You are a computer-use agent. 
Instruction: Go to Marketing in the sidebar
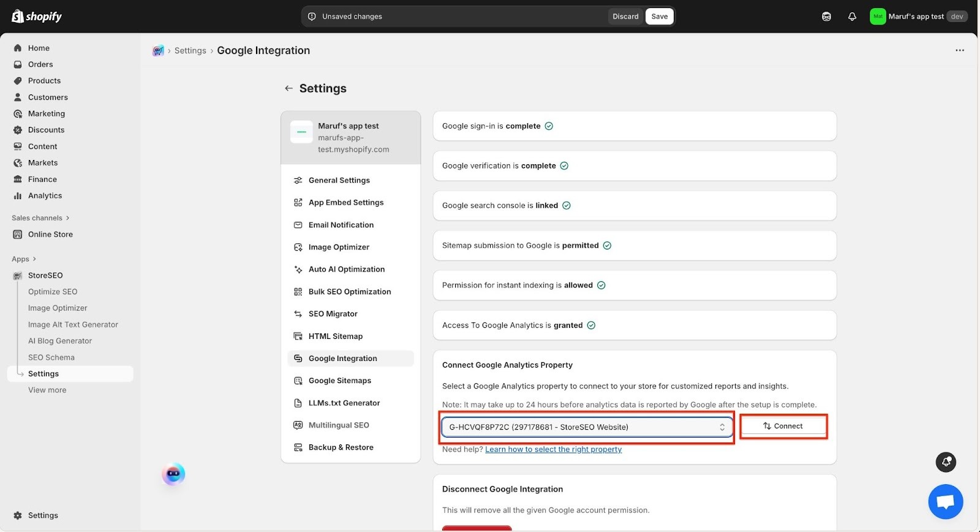(47, 113)
